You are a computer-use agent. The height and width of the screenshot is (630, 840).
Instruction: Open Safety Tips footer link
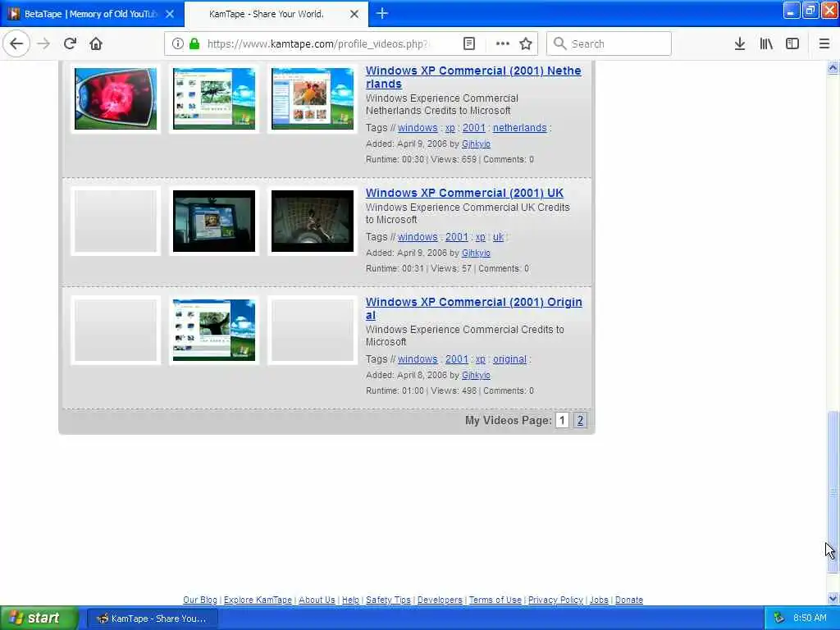(x=388, y=600)
